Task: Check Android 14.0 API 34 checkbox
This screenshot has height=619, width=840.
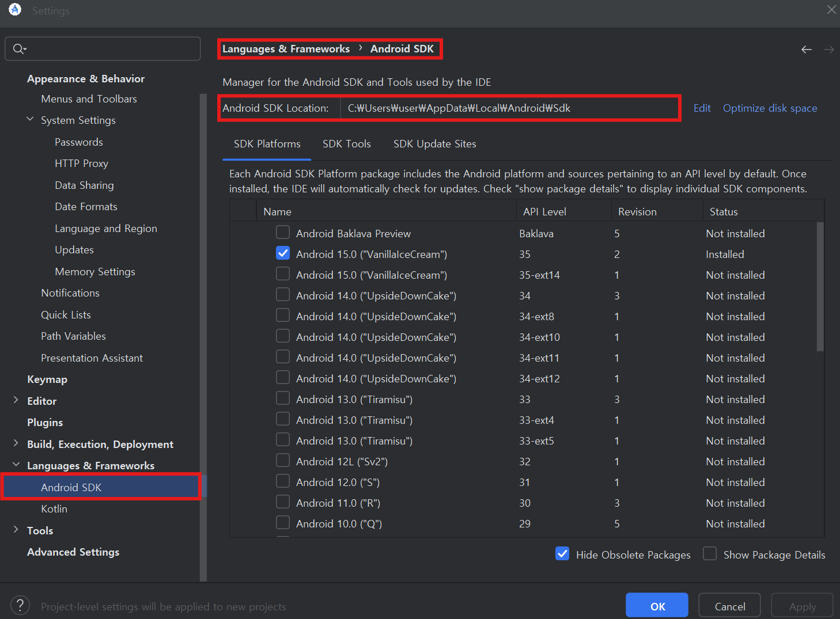Action: 283,294
